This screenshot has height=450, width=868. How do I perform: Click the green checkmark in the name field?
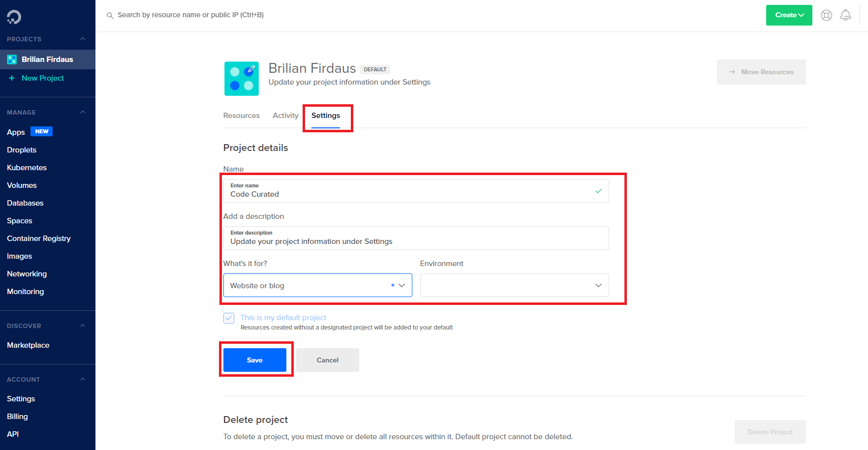[x=598, y=191]
